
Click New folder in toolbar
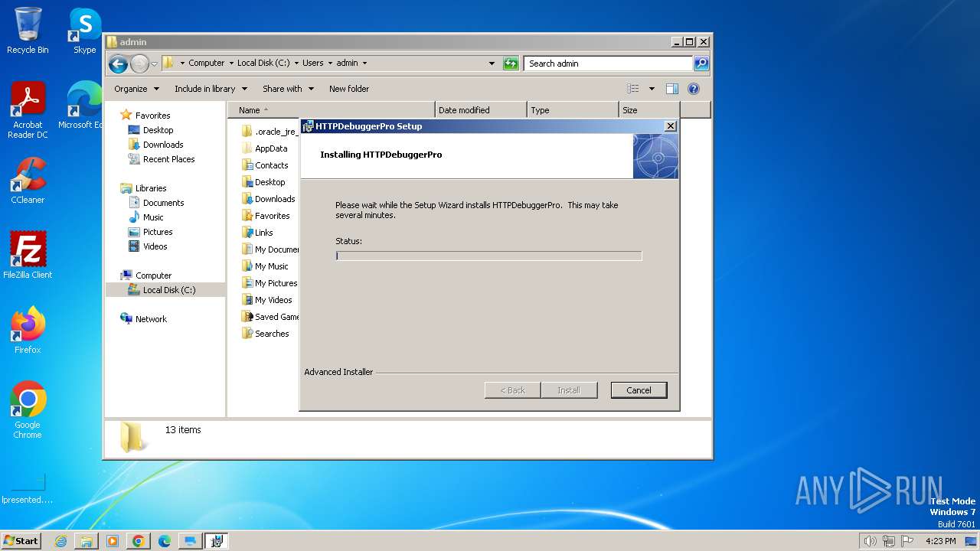click(x=349, y=89)
